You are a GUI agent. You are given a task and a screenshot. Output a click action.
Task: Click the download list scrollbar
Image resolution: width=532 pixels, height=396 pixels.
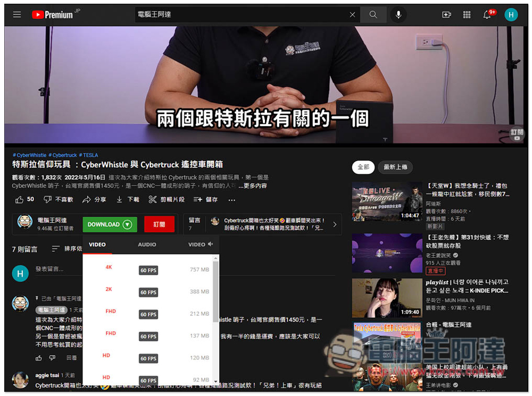pos(216,292)
